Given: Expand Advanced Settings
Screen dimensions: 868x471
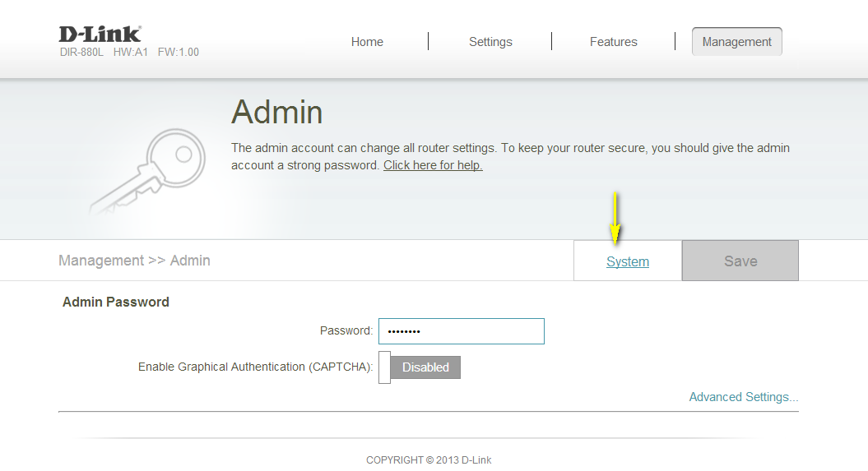Looking at the screenshot, I should pos(743,397).
